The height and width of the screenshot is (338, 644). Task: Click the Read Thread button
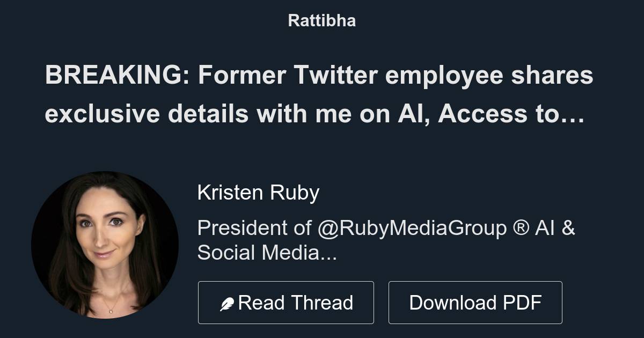coord(286,302)
